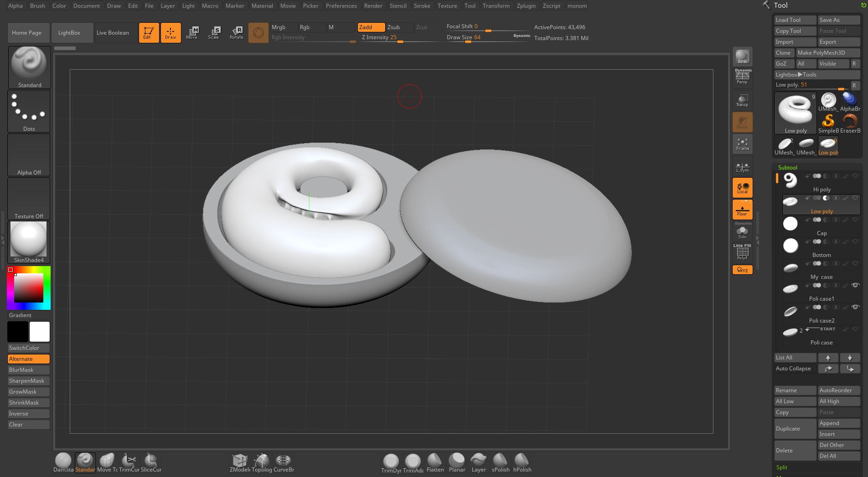Viewport: 868px width, 477px height.
Task: Collapse the Subtool section header
Action: [x=787, y=168]
